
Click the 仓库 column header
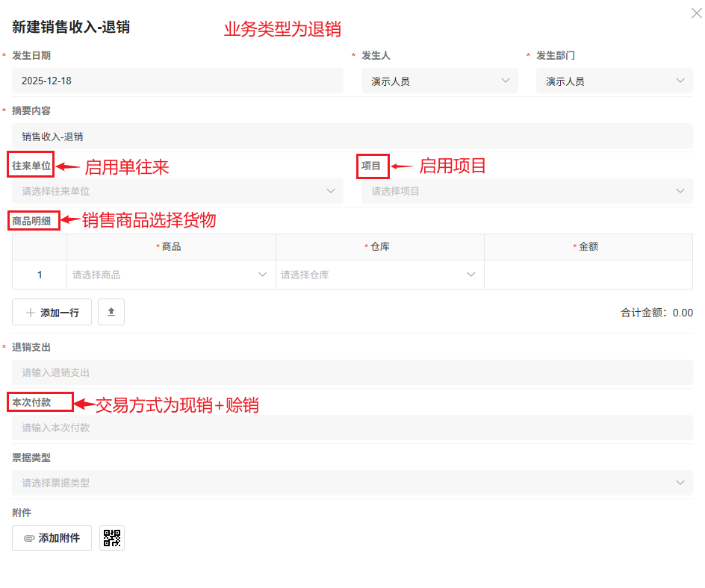click(x=380, y=246)
